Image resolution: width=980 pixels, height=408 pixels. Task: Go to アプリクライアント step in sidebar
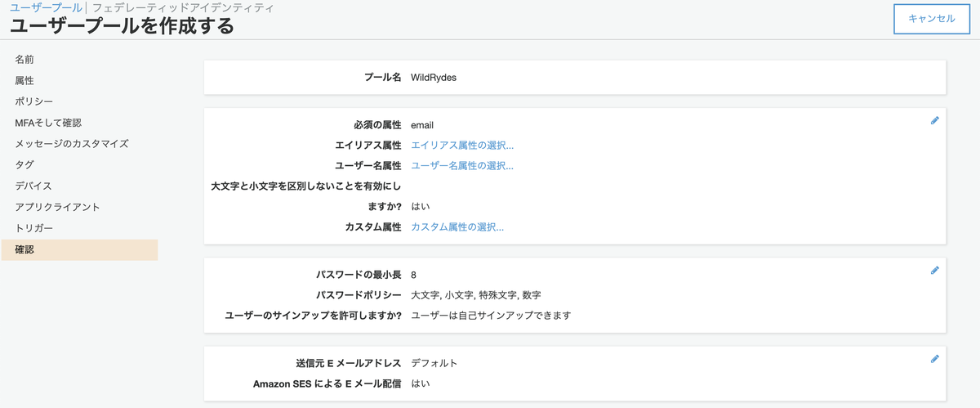click(57, 207)
